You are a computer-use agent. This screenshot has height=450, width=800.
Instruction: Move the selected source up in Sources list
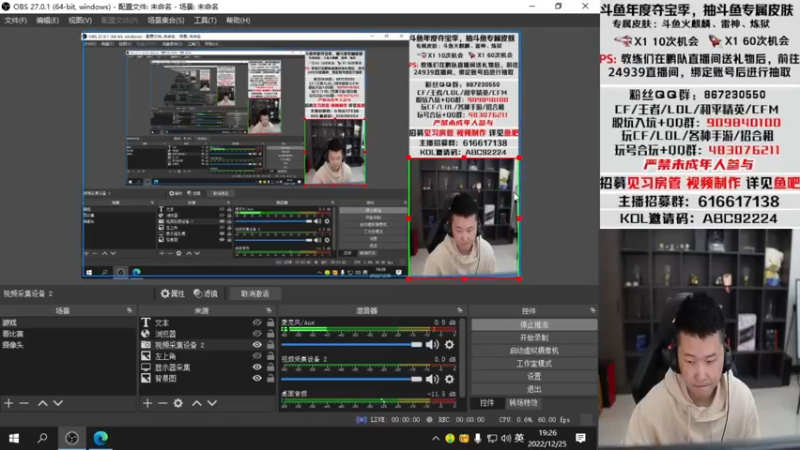[196, 403]
